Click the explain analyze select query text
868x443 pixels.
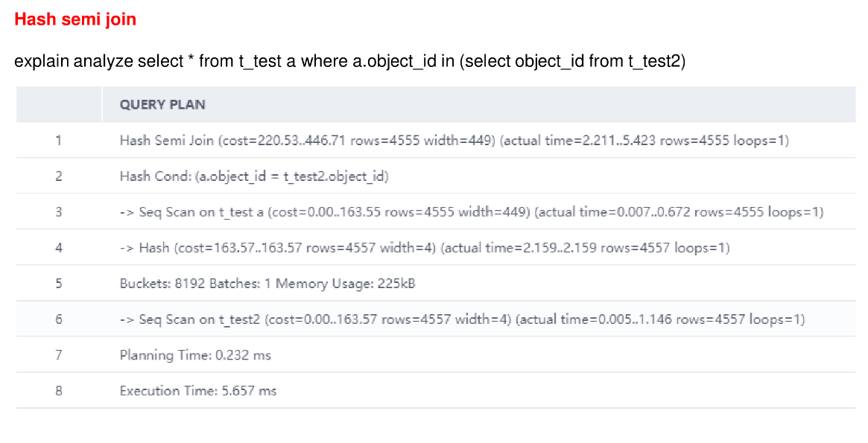[x=349, y=61]
